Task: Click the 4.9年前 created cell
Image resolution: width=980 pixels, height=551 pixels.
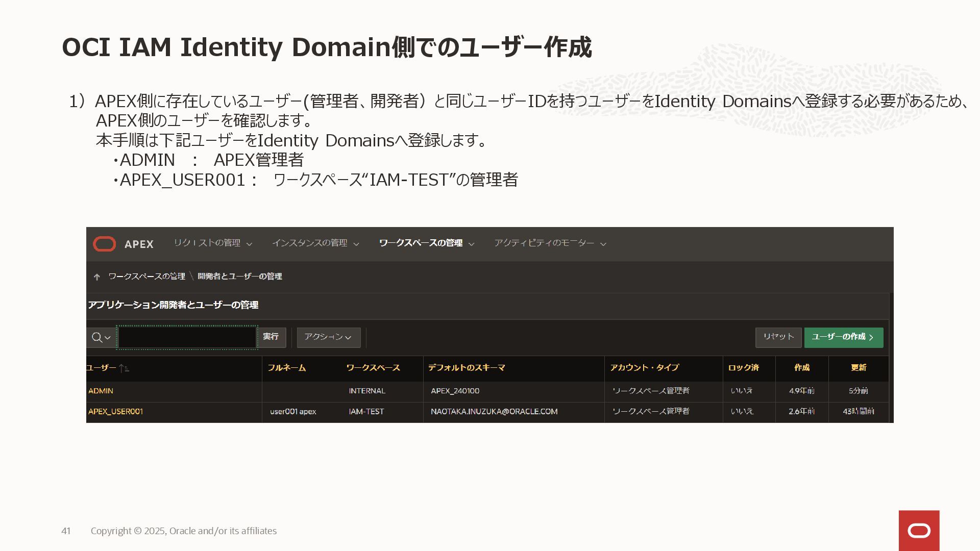Action: [x=801, y=391]
